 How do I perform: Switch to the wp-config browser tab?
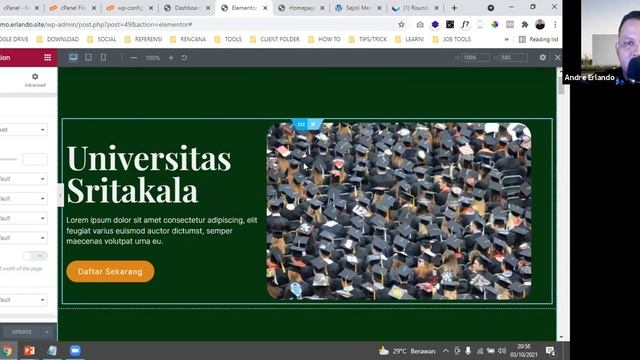pyautogui.click(x=129, y=8)
